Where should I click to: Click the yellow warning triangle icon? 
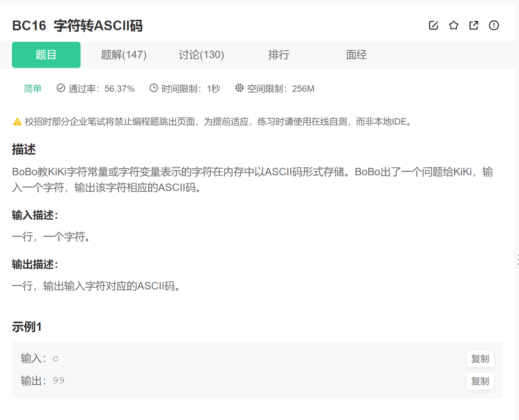[17, 122]
